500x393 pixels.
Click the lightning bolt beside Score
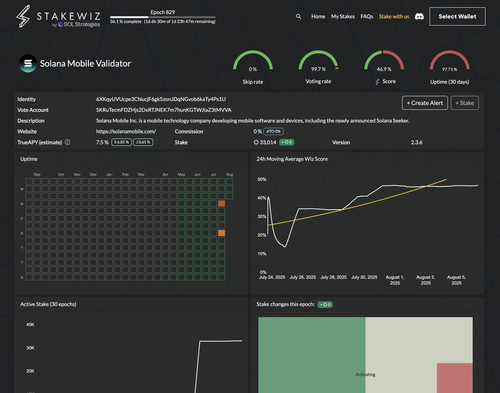(x=377, y=82)
